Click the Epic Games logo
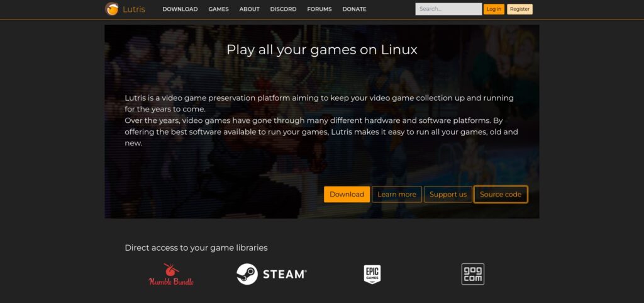The height and width of the screenshot is (303, 644). [x=372, y=274]
